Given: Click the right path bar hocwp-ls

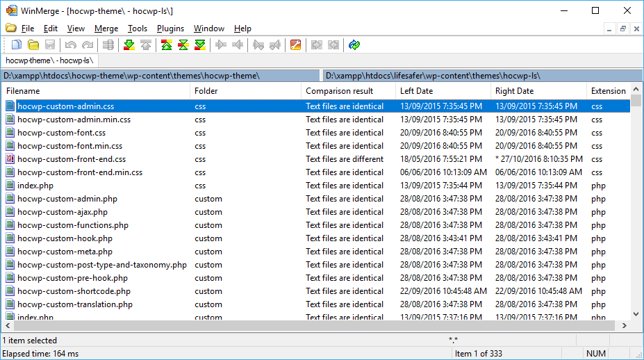Looking at the screenshot, I should click(483, 76).
